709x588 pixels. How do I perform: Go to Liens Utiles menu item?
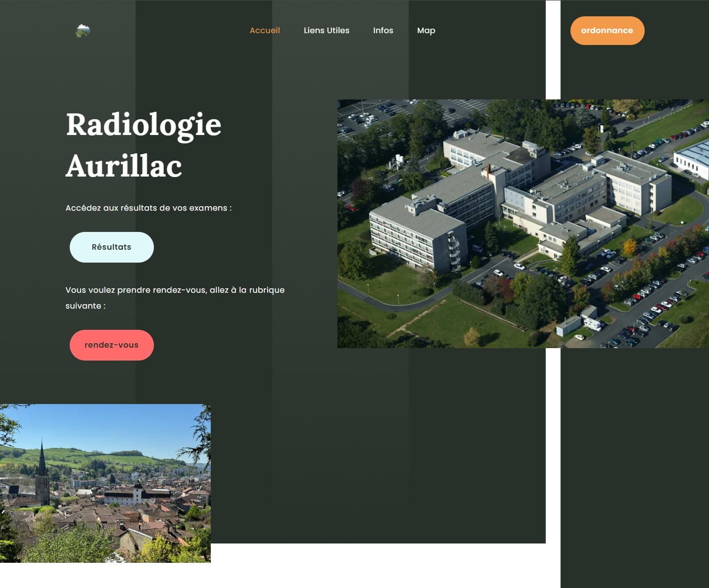[x=327, y=31]
